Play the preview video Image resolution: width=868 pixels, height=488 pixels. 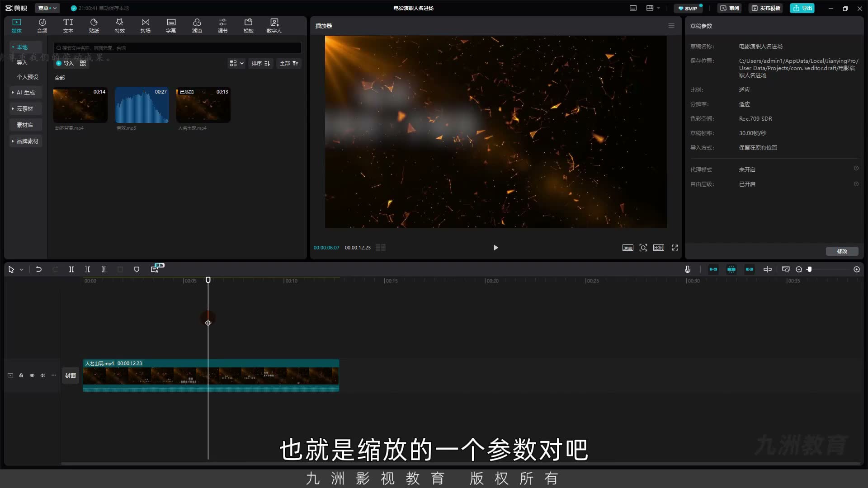(x=495, y=248)
